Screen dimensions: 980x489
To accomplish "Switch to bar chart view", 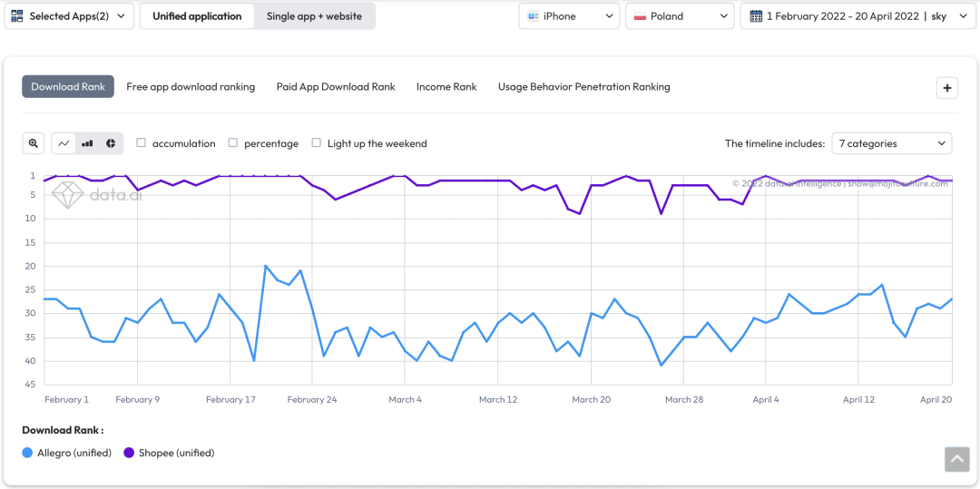I will pyautogui.click(x=88, y=143).
